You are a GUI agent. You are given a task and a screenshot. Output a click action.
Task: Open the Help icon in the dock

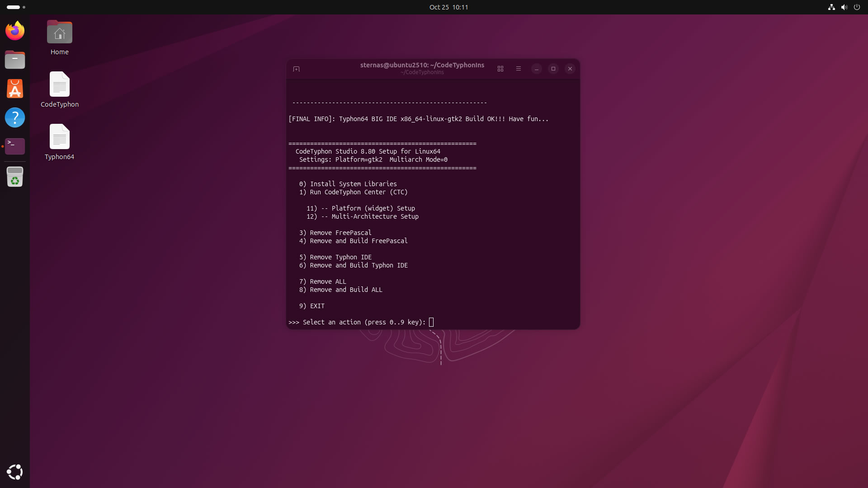click(x=15, y=117)
